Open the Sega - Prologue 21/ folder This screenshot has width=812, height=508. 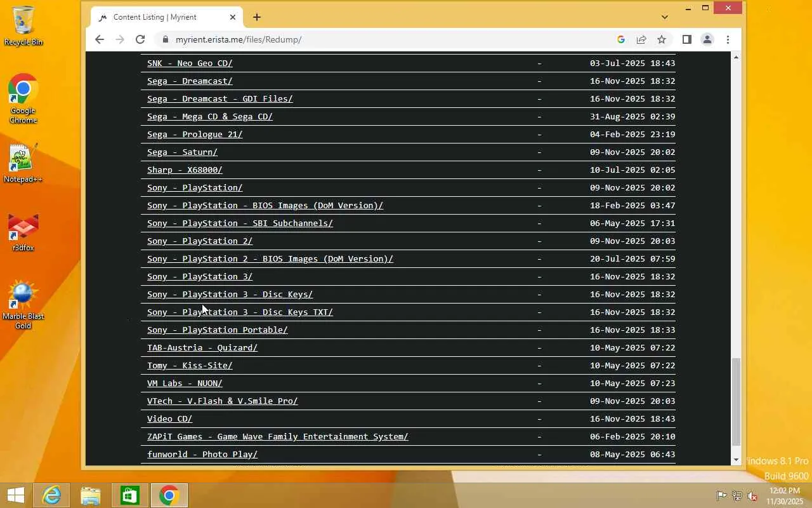[195, 135]
